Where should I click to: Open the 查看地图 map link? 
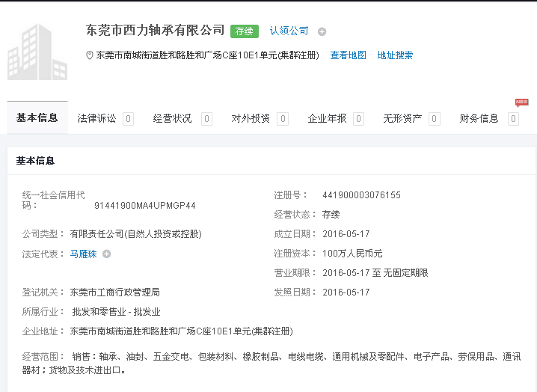coord(348,55)
